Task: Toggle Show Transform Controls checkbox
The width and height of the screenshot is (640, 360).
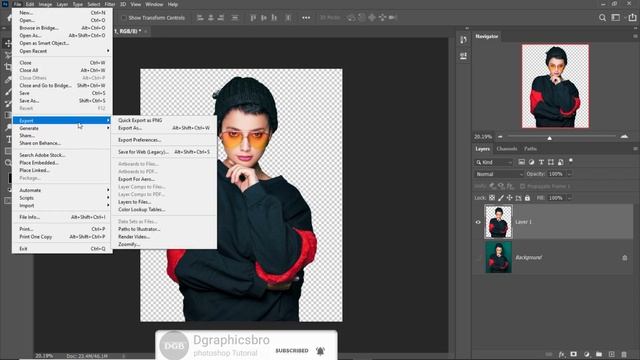Action: [124, 18]
